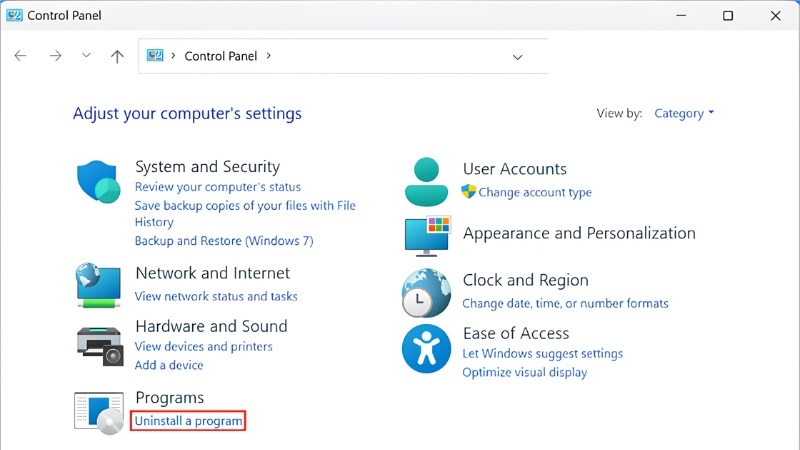This screenshot has width=800, height=450.
Task: Click Uninstall a program
Action: [188, 421]
